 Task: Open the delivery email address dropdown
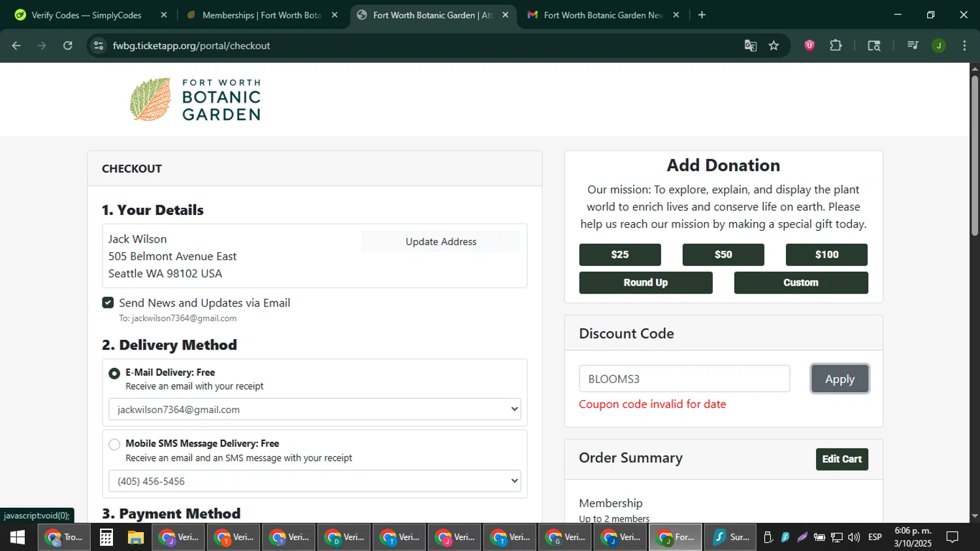tap(314, 409)
